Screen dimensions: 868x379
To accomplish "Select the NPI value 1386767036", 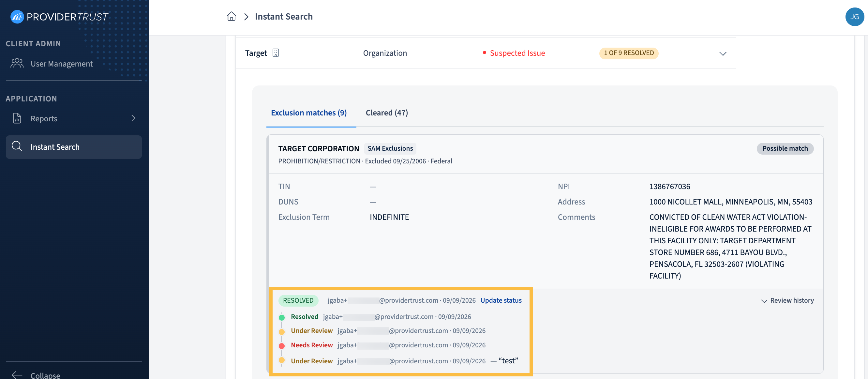I will [x=669, y=187].
